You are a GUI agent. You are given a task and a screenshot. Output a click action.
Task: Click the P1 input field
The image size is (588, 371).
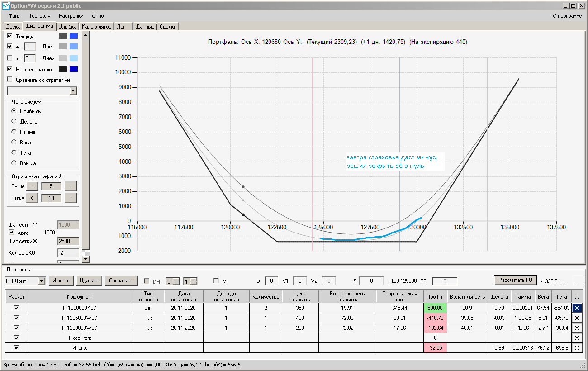(x=371, y=281)
